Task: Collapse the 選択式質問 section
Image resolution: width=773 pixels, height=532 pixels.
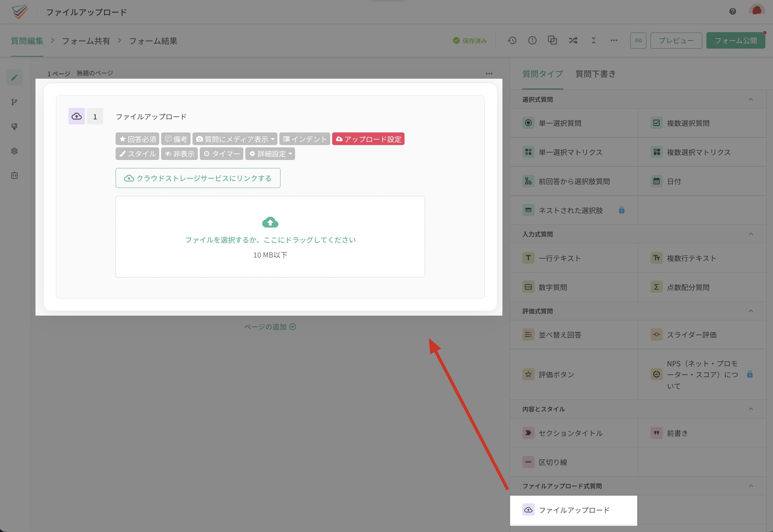Action: click(751, 100)
